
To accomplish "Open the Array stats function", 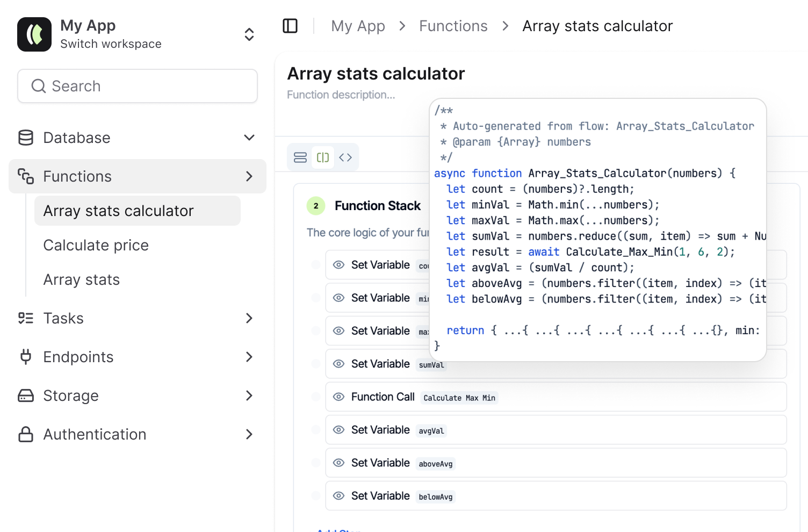I will pos(82,279).
